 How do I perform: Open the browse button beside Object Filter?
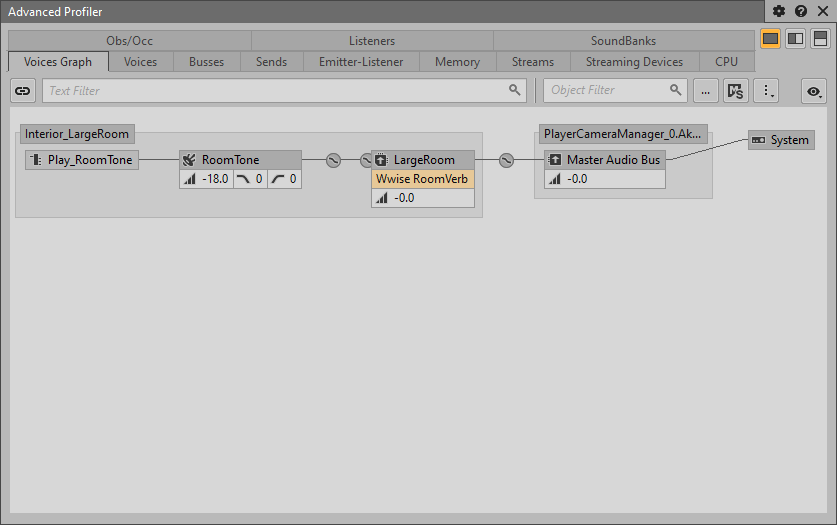click(706, 91)
